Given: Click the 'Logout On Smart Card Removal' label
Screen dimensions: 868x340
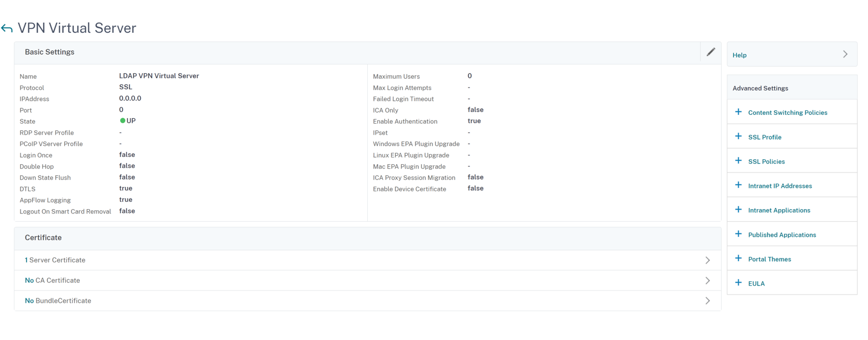Looking at the screenshot, I should point(66,211).
